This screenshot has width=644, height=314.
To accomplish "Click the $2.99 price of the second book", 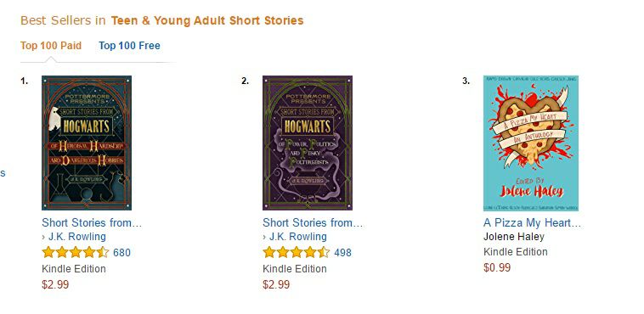I will (x=276, y=285).
